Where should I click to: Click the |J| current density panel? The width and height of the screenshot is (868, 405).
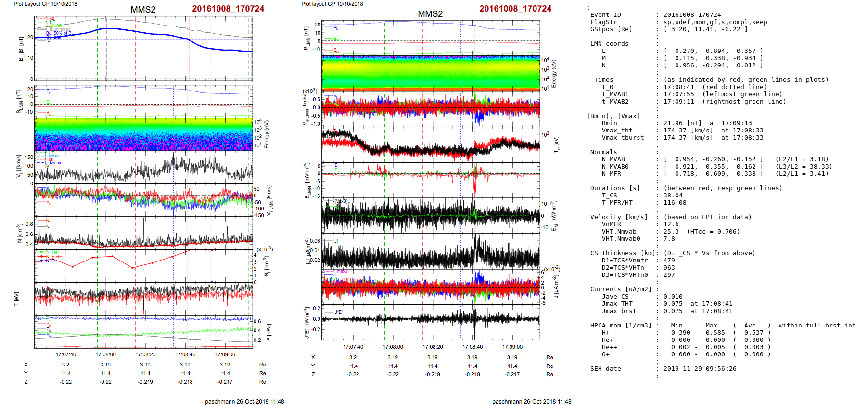pos(431,251)
